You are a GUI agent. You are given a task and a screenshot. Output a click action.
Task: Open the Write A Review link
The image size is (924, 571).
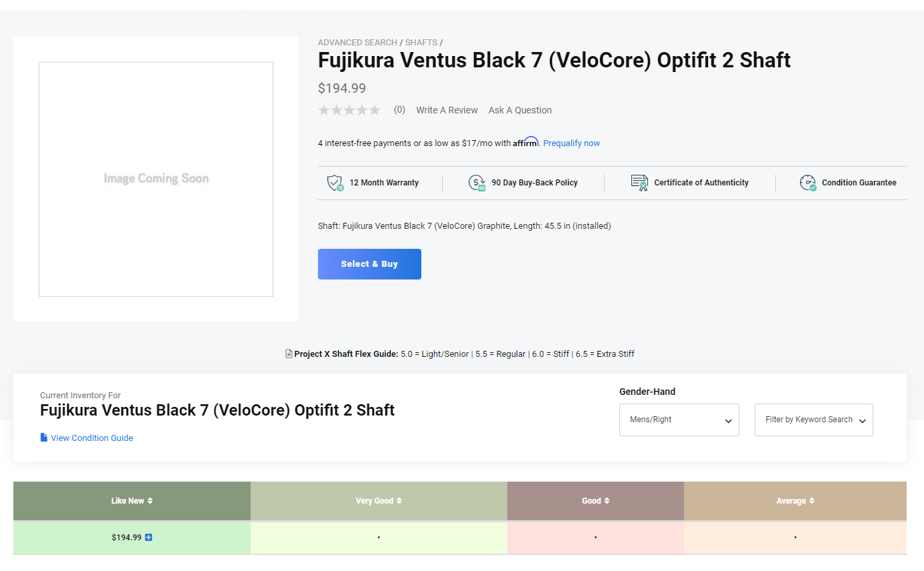point(447,110)
